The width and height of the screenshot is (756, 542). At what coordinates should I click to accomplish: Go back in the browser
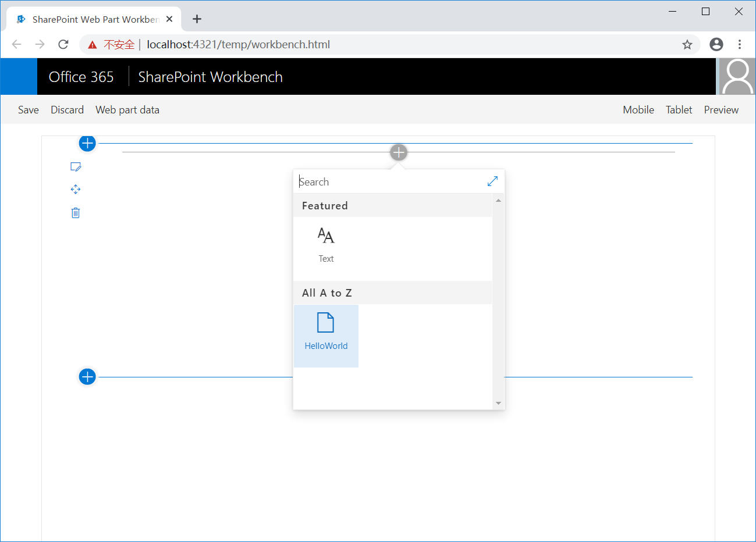click(17, 44)
